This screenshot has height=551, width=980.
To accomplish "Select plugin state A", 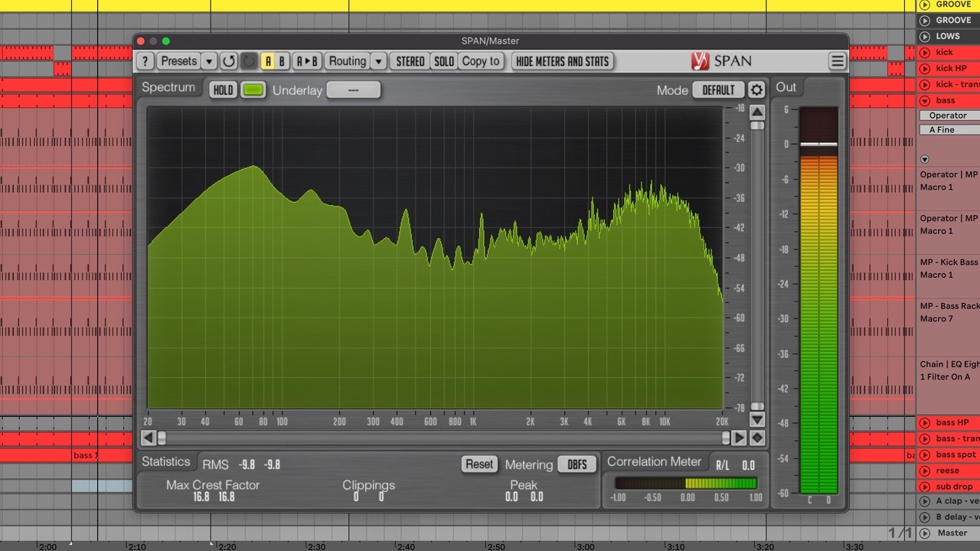I will (268, 61).
